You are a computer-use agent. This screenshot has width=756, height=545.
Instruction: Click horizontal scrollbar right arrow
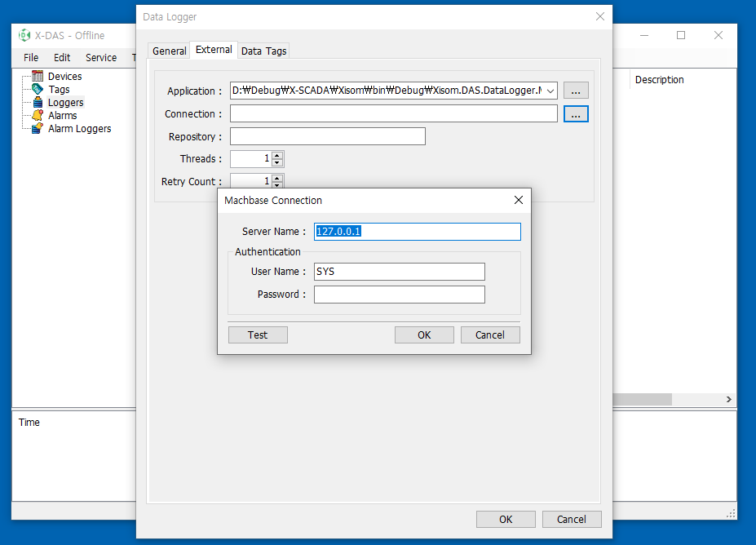[728, 399]
